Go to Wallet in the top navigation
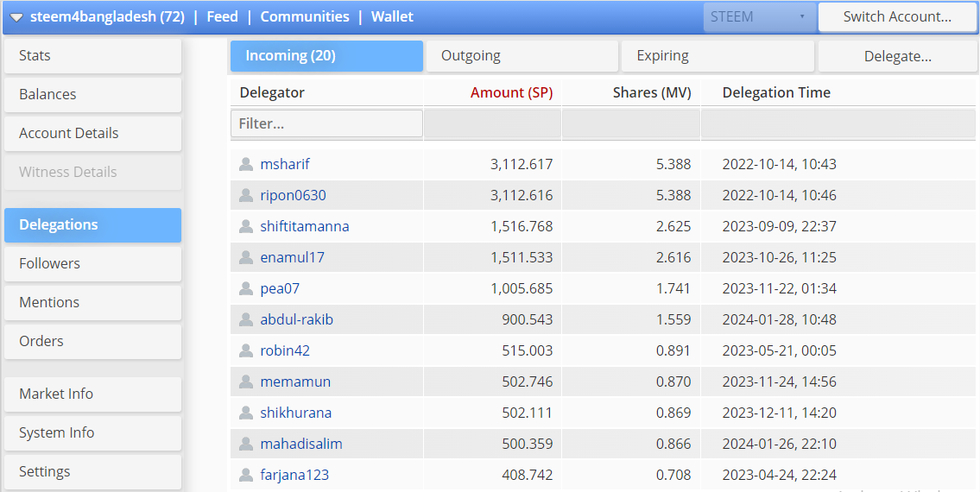The height and width of the screenshot is (492, 980). click(392, 16)
